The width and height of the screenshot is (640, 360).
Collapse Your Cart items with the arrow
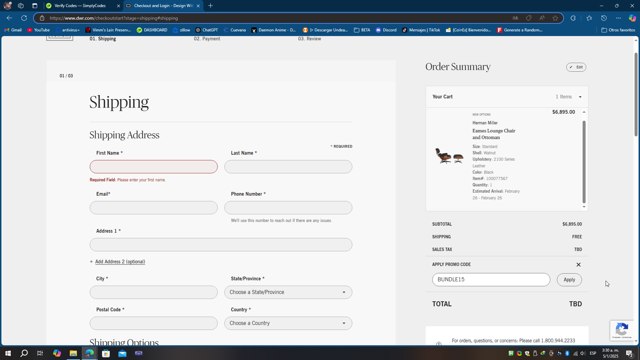[580, 97]
